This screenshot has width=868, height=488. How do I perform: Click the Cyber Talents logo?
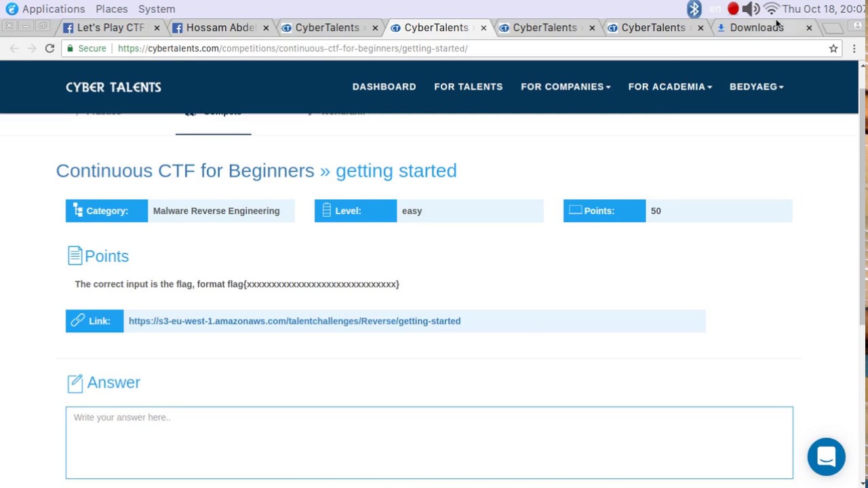coord(113,87)
